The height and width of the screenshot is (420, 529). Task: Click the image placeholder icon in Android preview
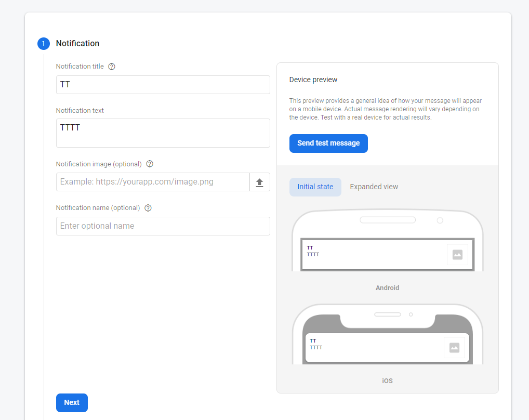tap(457, 255)
